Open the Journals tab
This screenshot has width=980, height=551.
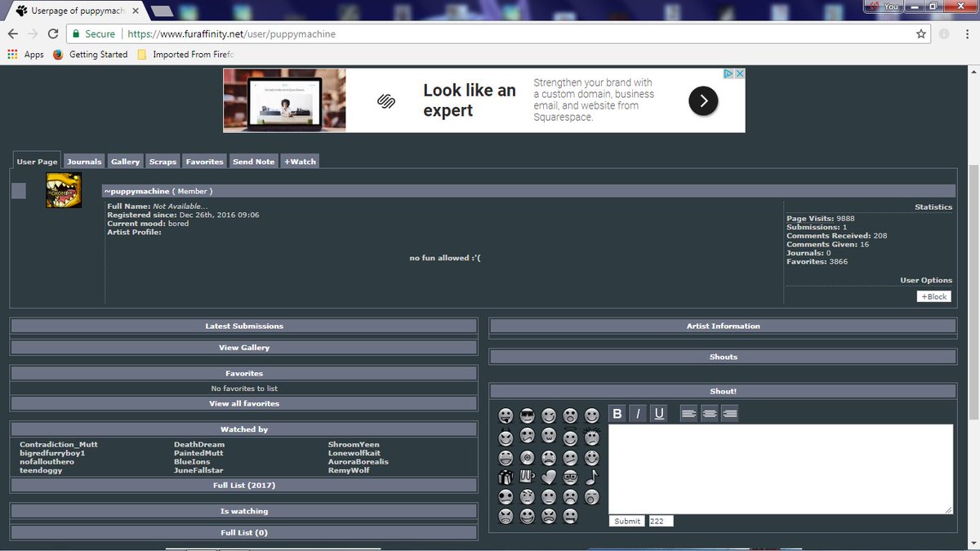pyautogui.click(x=84, y=162)
